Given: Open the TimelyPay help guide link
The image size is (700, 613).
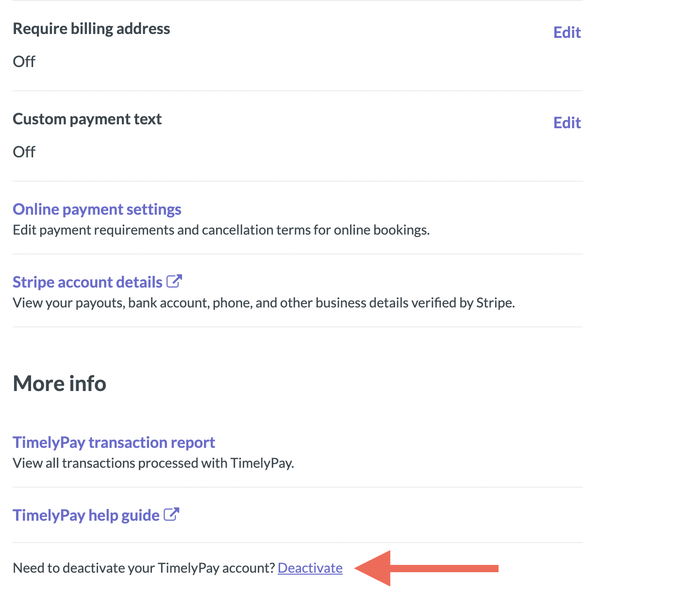Looking at the screenshot, I should (86, 515).
